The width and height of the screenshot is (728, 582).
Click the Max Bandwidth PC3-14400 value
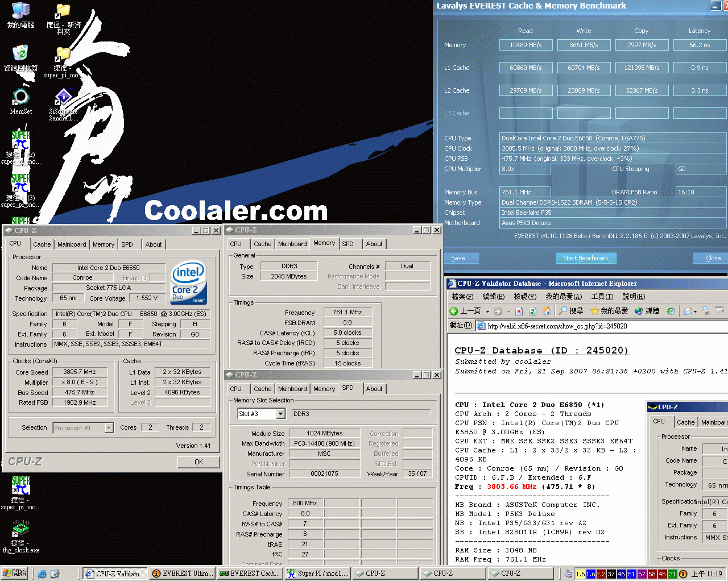coord(324,443)
